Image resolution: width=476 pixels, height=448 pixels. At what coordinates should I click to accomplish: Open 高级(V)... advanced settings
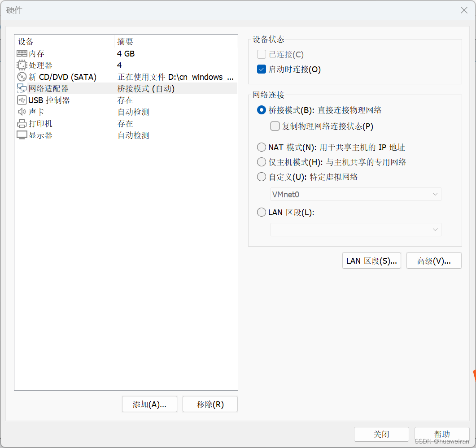[x=434, y=261]
